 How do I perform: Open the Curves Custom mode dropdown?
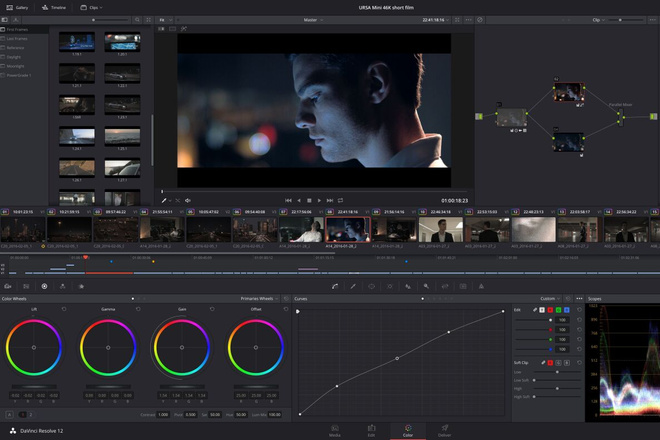pyautogui.click(x=550, y=299)
